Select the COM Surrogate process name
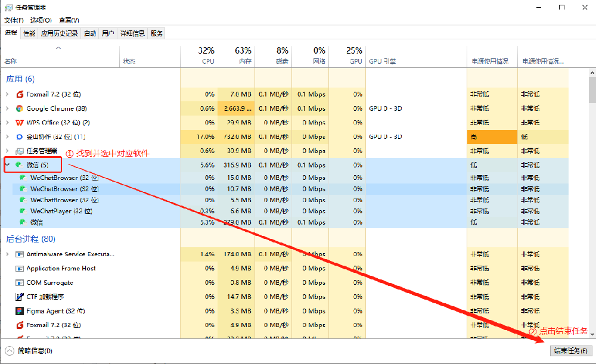 click(x=50, y=283)
